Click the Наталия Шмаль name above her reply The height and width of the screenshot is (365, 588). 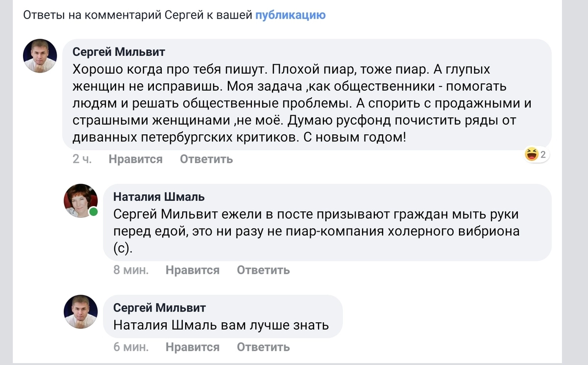pyautogui.click(x=159, y=197)
